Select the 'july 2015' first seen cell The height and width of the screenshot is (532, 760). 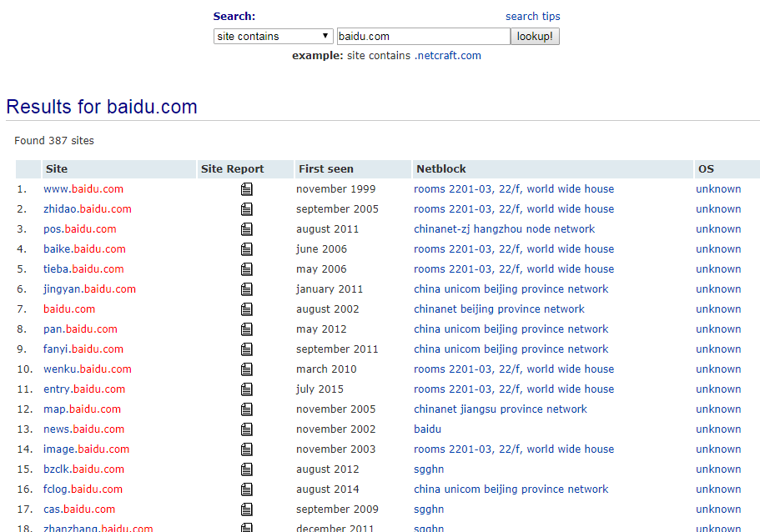320,389
